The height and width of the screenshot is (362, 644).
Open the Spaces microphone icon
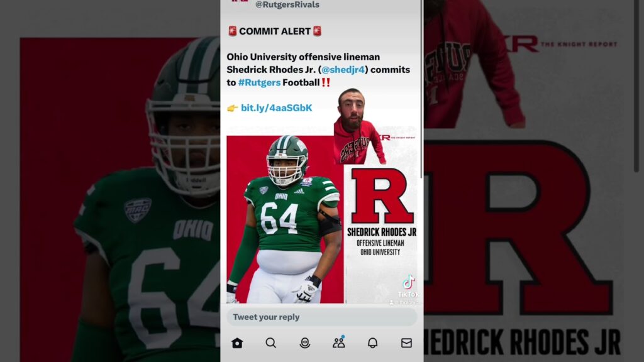point(305,343)
